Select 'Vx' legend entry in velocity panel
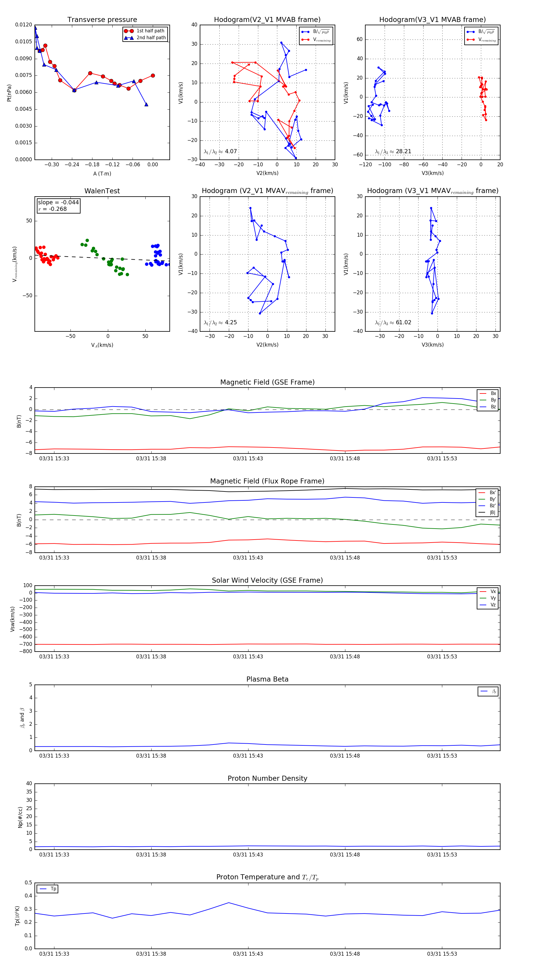This screenshot has height=980, width=535. tap(488, 591)
